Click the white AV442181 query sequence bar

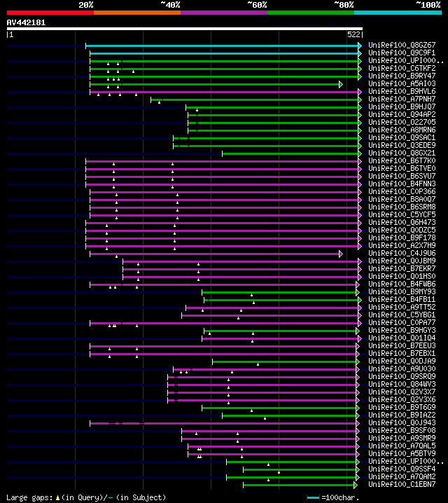[185, 29]
